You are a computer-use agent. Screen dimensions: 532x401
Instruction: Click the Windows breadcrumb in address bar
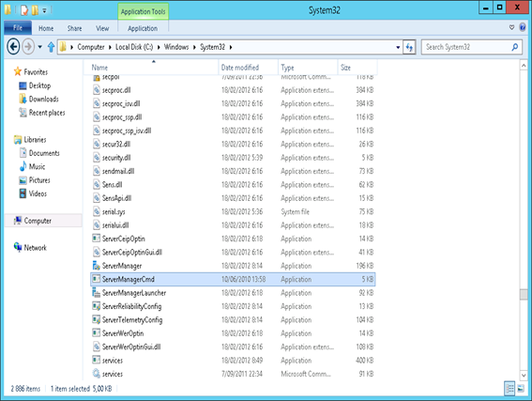point(176,47)
